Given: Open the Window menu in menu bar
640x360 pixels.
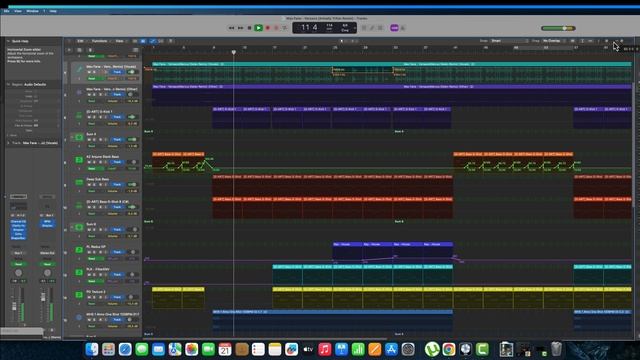Looking at the screenshot, I should 32,11.
